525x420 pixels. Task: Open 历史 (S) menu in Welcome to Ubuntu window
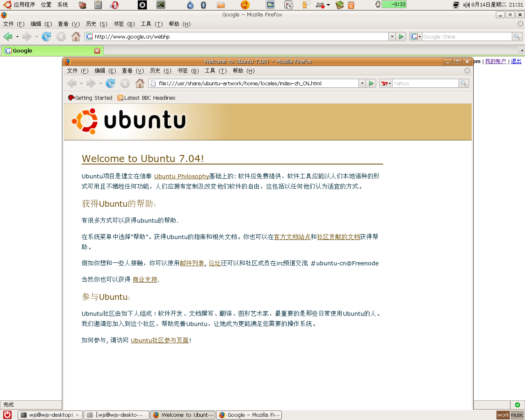coord(161,71)
